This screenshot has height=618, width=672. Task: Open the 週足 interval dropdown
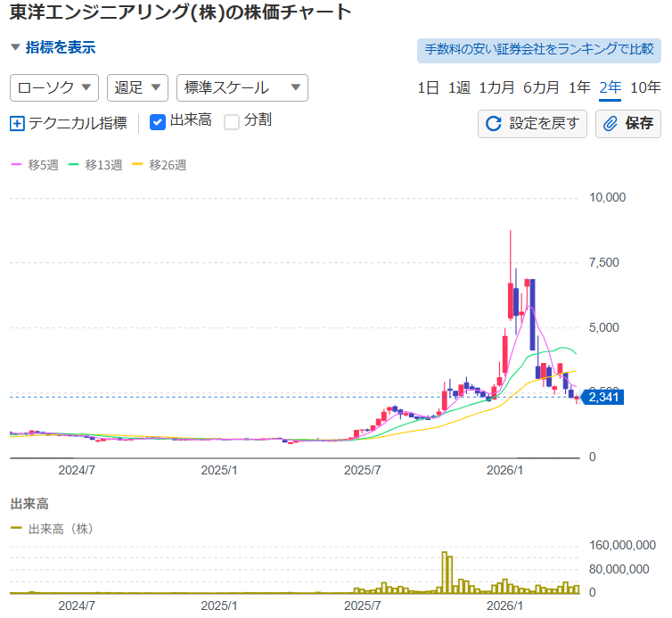(137, 87)
